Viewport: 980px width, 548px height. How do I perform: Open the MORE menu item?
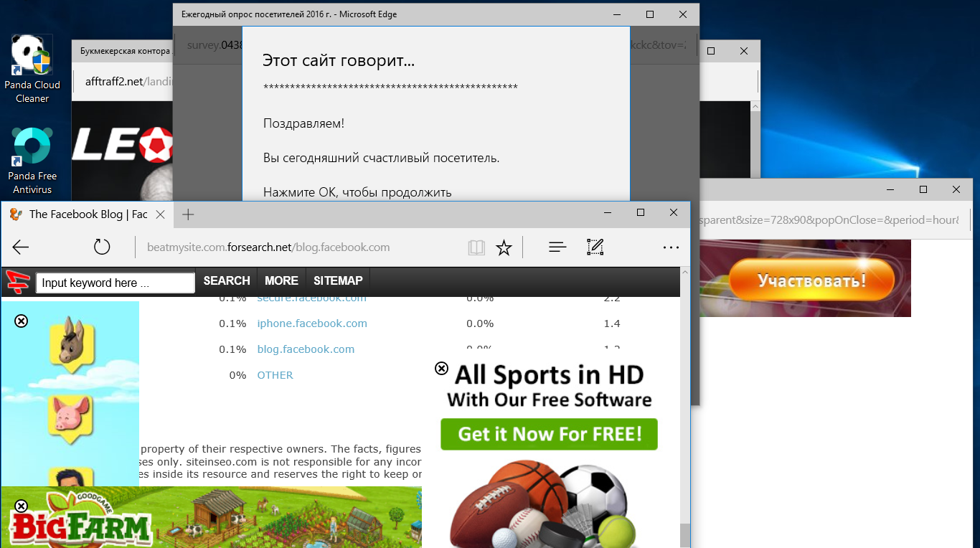(281, 280)
